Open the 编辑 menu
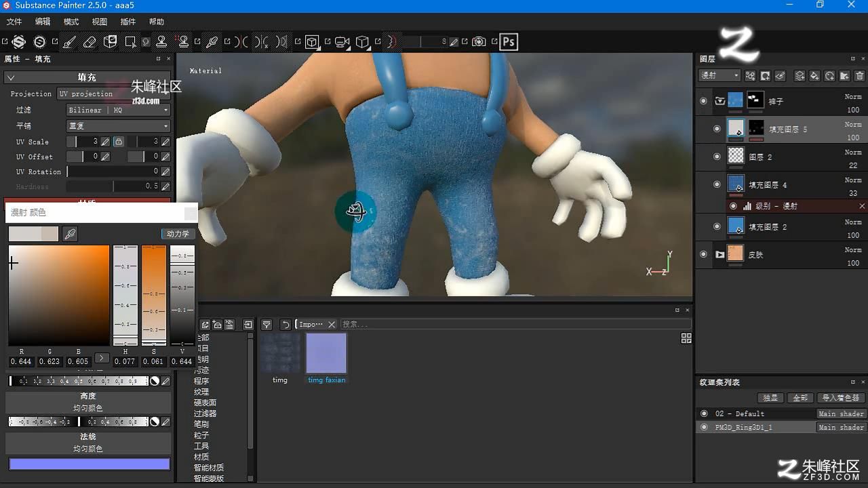The image size is (868, 488). (x=43, y=22)
